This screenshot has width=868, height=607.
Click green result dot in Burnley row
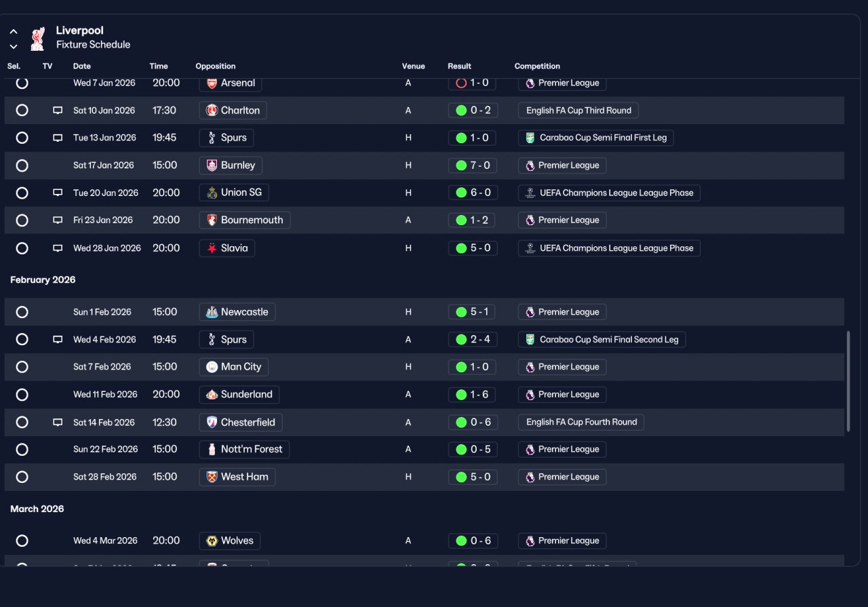(x=461, y=165)
